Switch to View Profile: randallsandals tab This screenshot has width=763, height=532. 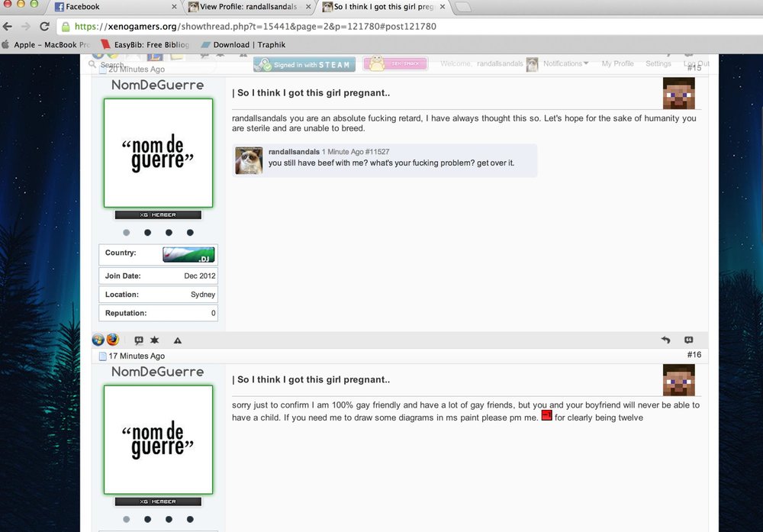(249, 7)
